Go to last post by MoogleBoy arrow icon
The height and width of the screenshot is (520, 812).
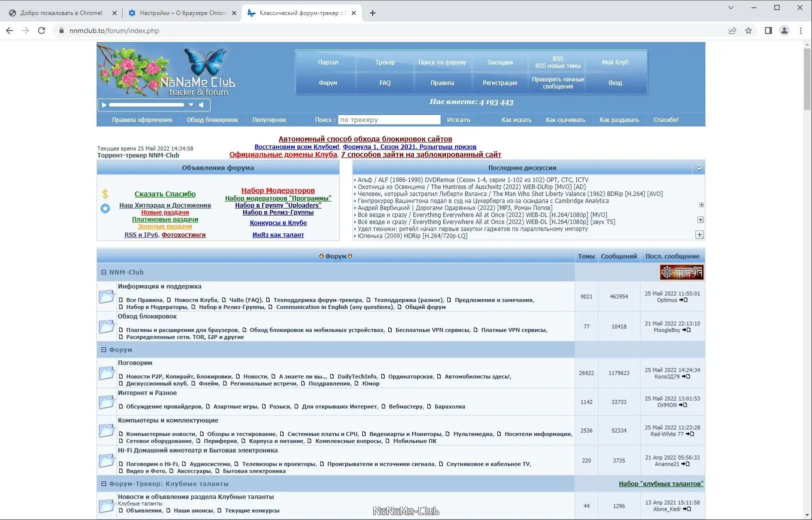click(686, 330)
